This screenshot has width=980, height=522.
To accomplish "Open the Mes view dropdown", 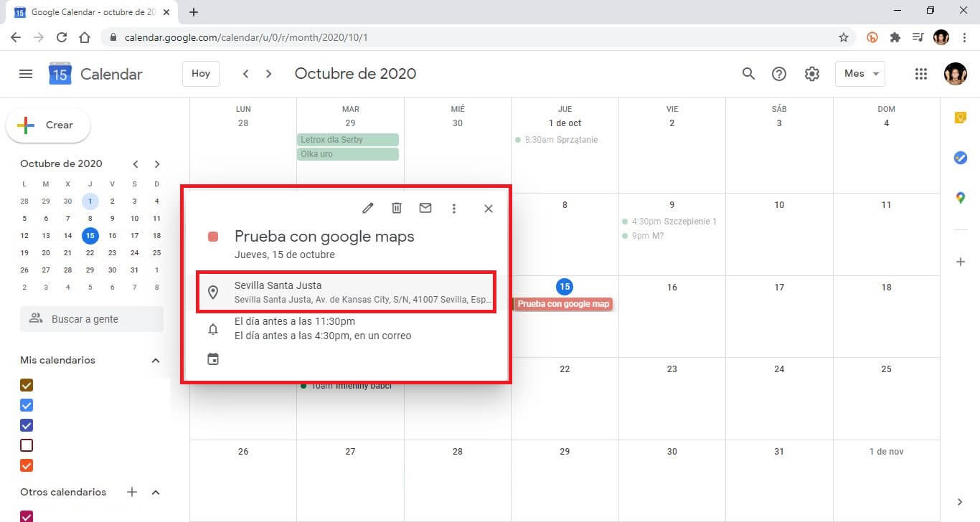I will tap(859, 74).
